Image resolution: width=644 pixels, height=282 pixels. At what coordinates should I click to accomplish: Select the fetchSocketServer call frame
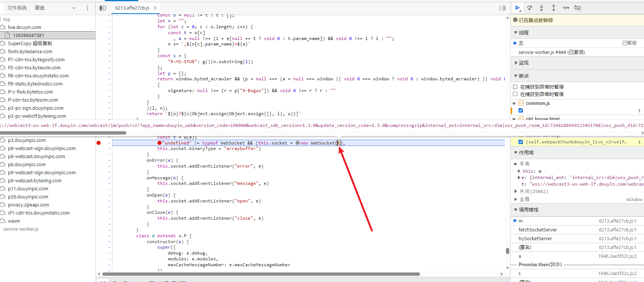(x=578, y=230)
